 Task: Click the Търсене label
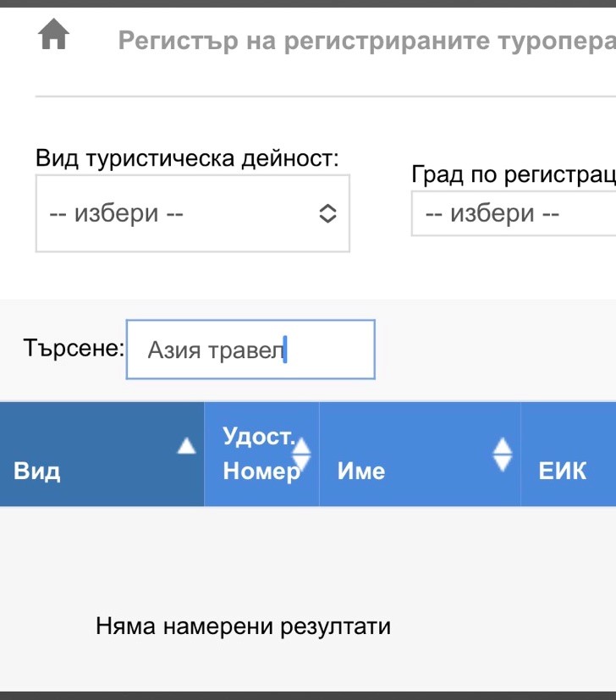[x=74, y=348]
